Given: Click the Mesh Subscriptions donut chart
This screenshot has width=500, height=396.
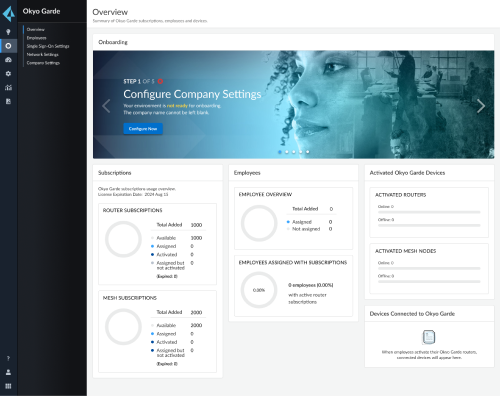Looking at the screenshot, I should click(124, 327).
